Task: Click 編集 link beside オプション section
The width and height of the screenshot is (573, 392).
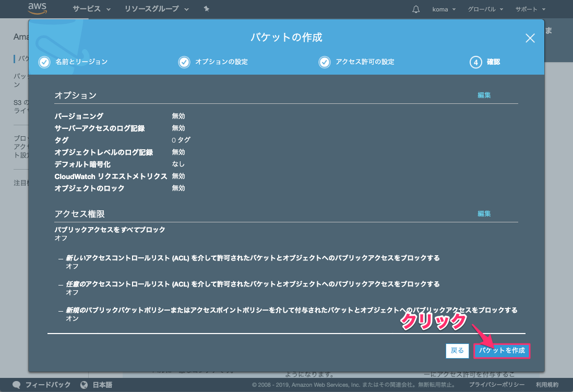Action: (x=484, y=96)
